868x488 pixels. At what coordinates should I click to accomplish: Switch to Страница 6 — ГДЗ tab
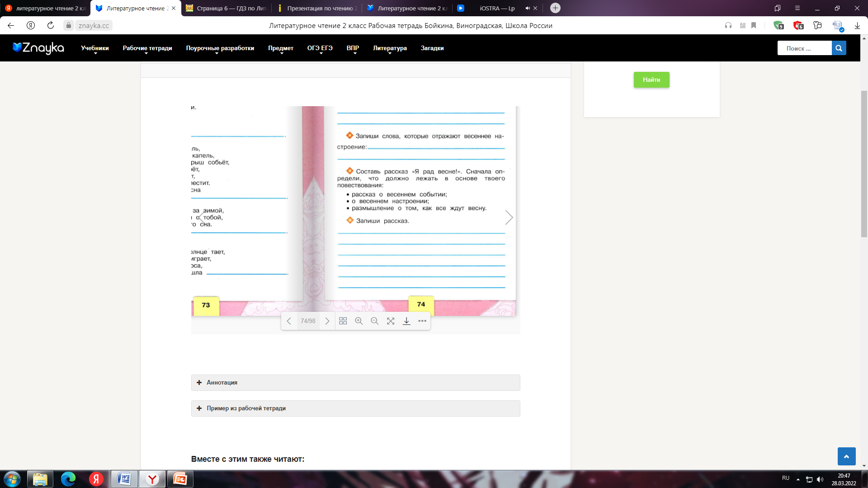click(x=226, y=8)
